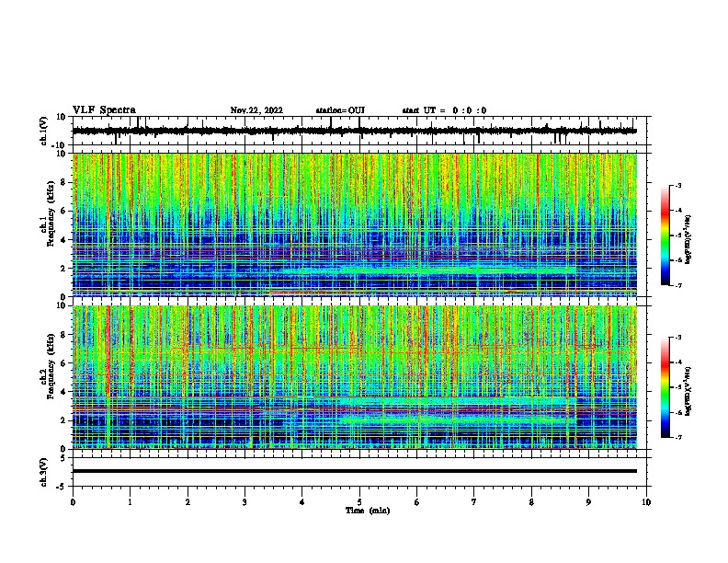Click the "7" tick on the time axis
This screenshot has height=563, width=728.
(x=474, y=502)
